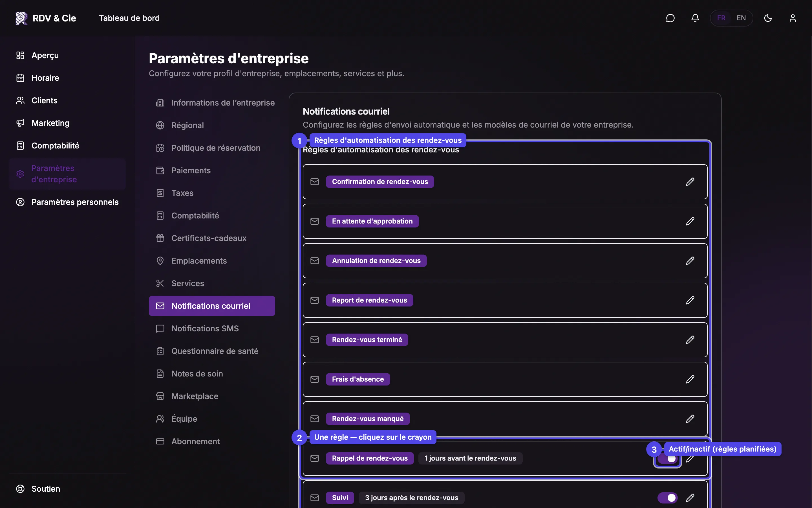Screen dimensions: 812x508
Task: Click the Annulation de rendez-vous badge
Action: (376, 261)
